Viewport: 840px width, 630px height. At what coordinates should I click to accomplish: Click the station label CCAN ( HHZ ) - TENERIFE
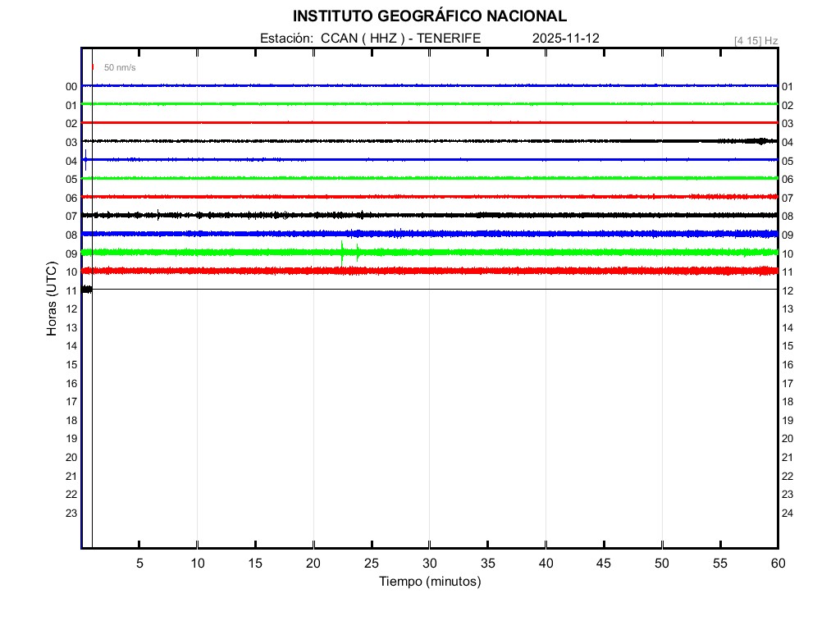370,39
